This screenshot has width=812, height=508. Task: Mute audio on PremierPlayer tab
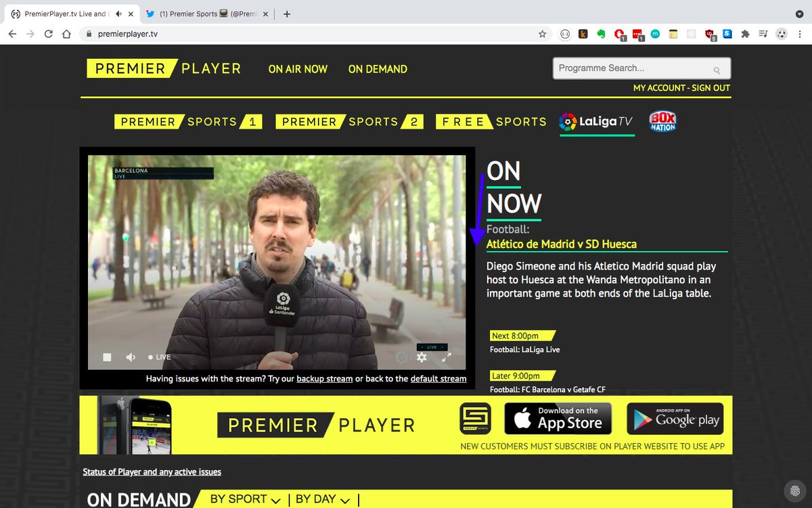(x=119, y=14)
